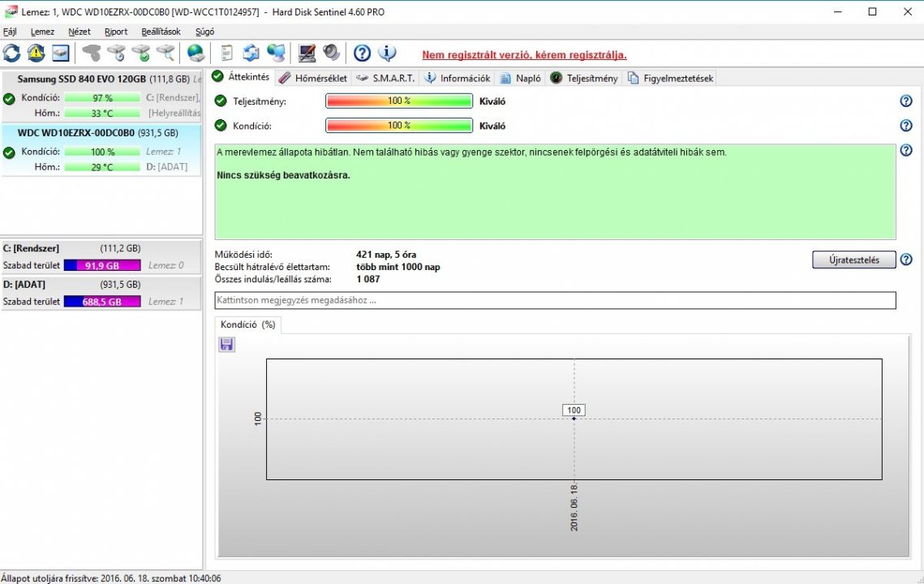Click the Samsung temperature 33 °C bar
Image resolution: width=924 pixels, height=584 pixels.
pyautogui.click(x=102, y=113)
